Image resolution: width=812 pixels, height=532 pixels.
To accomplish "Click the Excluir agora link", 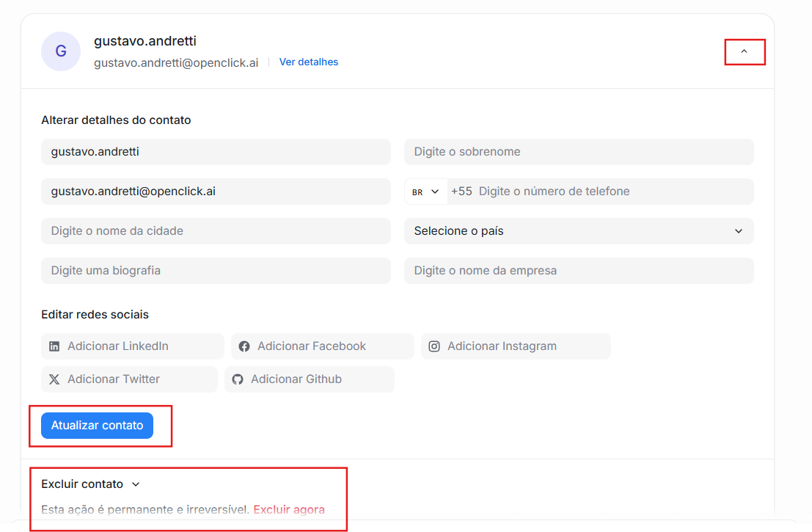I will click(289, 509).
